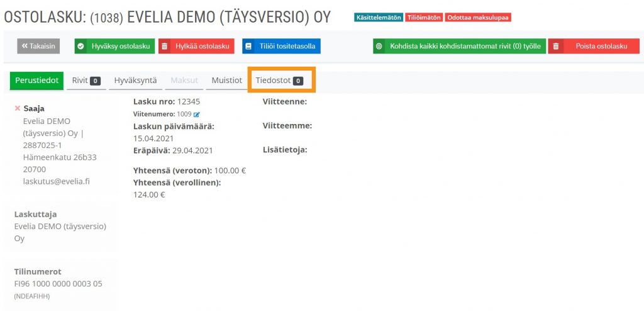Click the Viitteenne label
This screenshot has width=644, height=311.
pyautogui.click(x=285, y=101)
